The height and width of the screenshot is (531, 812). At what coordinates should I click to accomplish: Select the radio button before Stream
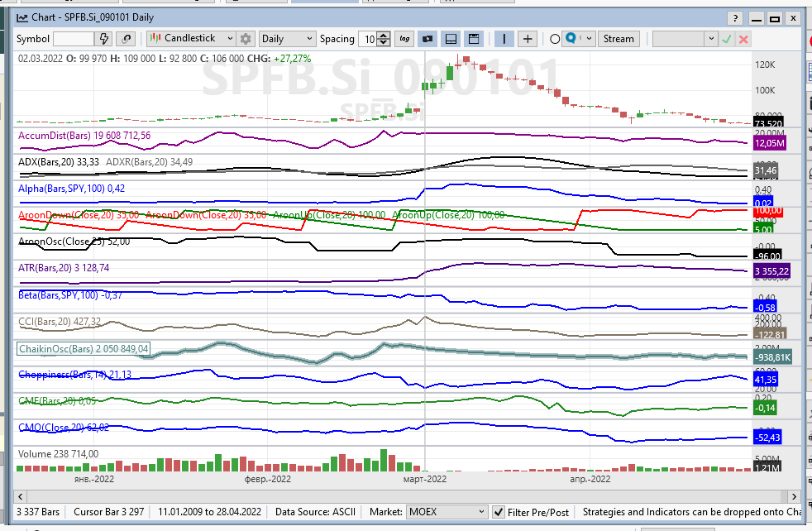555,39
